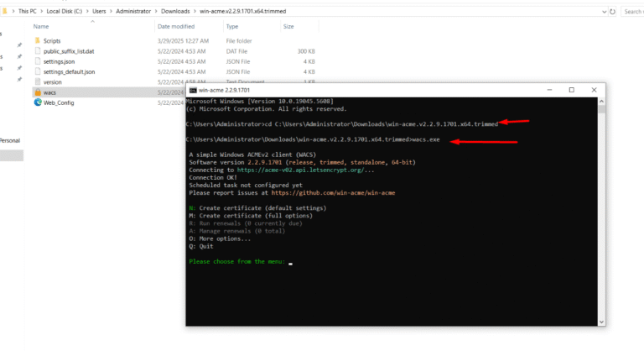
Task: Click 'R: Run renewals' console line
Action: point(246,223)
